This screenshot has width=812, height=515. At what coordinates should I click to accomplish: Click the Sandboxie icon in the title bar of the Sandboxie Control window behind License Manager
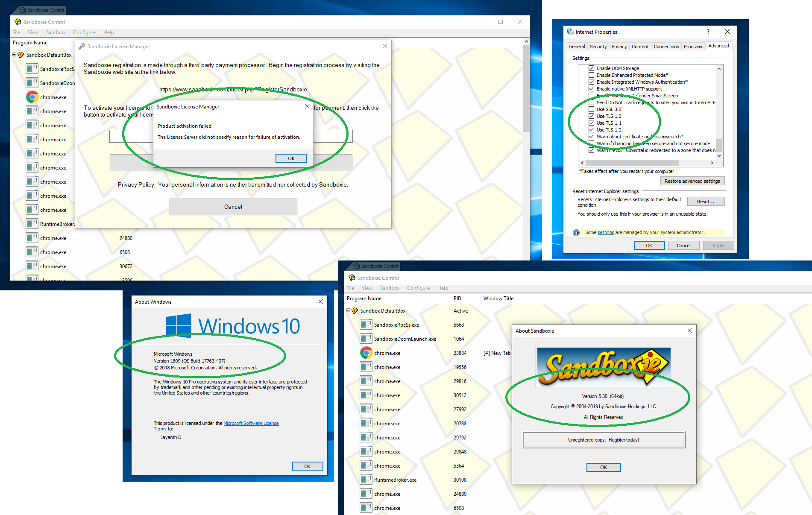(x=18, y=22)
